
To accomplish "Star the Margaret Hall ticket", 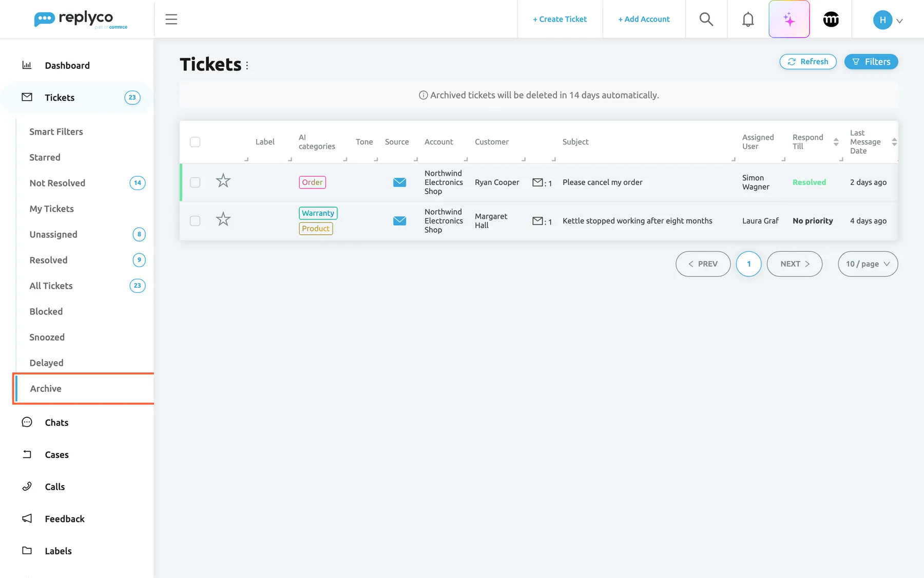I will pyautogui.click(x=223, y=219).
